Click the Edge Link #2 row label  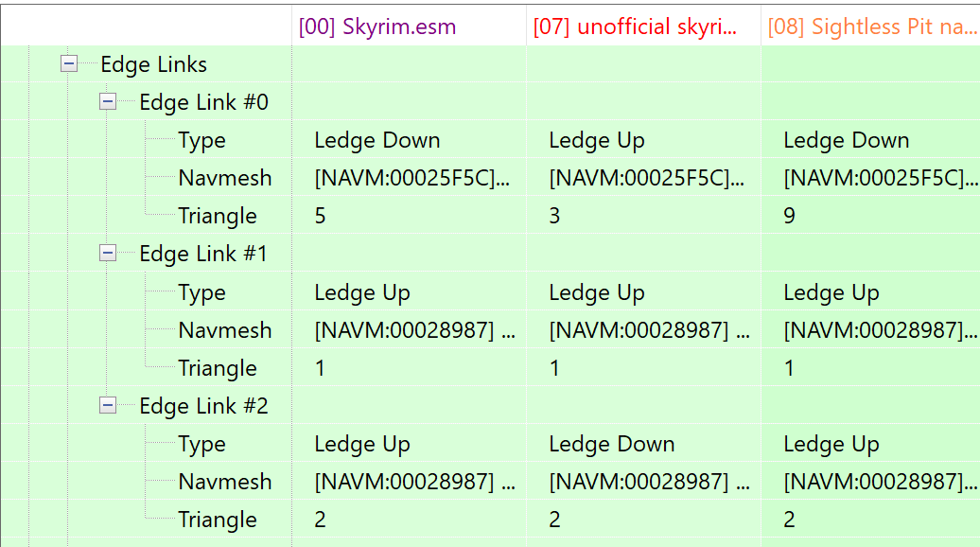[203, 406]
